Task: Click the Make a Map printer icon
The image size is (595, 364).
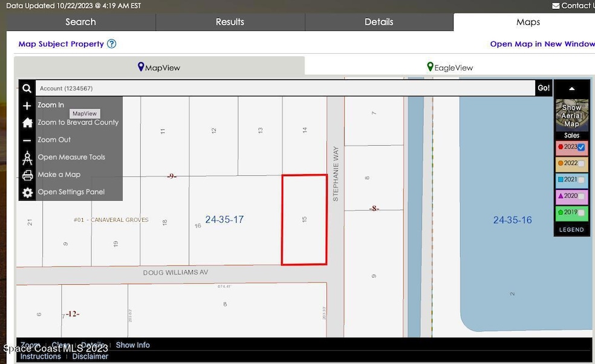Action: pyautogui.click(x=27, y=175)
